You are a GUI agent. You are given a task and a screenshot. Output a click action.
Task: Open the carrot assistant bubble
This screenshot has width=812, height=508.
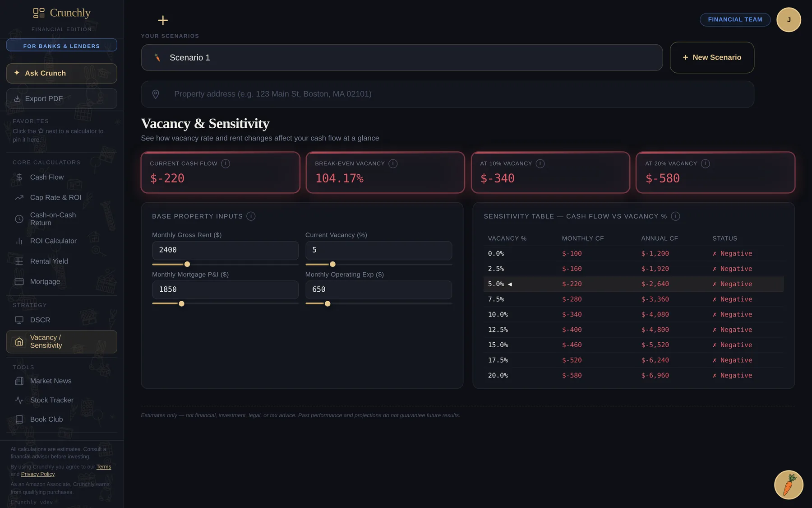tap(789, 485)
